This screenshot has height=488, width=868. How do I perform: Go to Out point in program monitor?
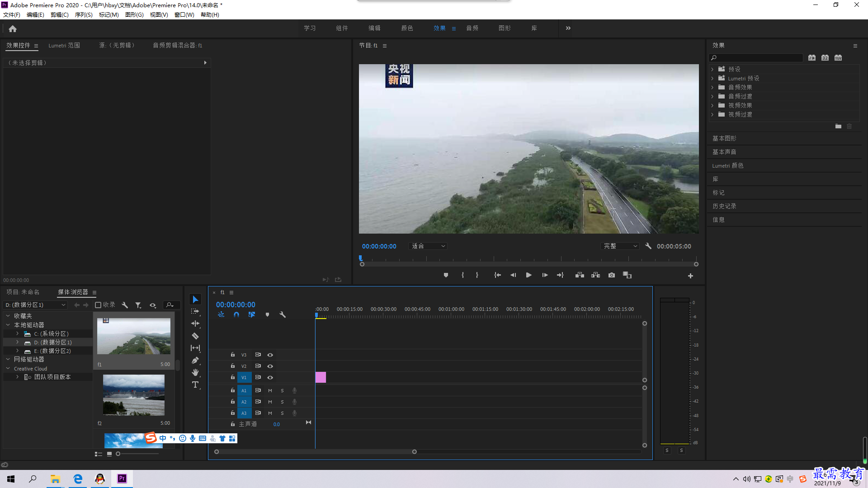[560, 275]
